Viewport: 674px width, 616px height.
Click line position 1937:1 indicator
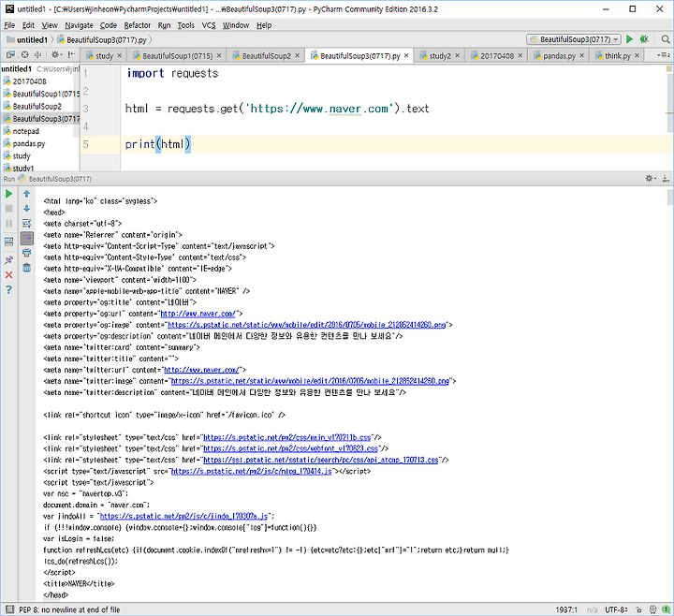[566, 609]
